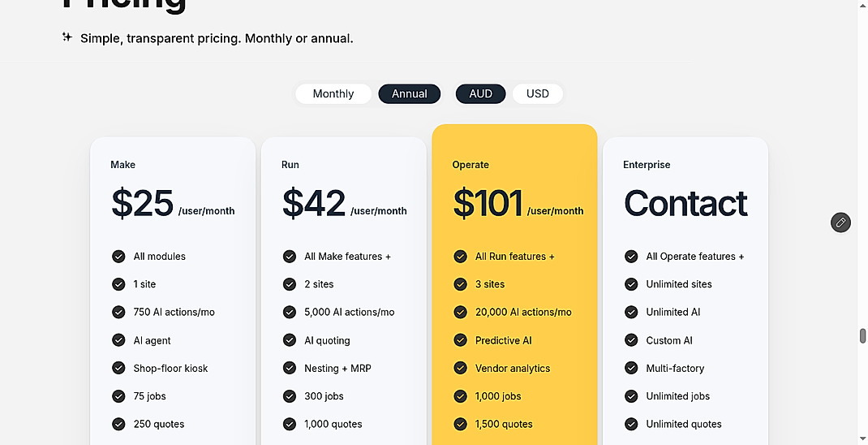Viewport: 868px width, 445px height.
Task: Click the "AI agent" feature text
Action: [153, 340]
